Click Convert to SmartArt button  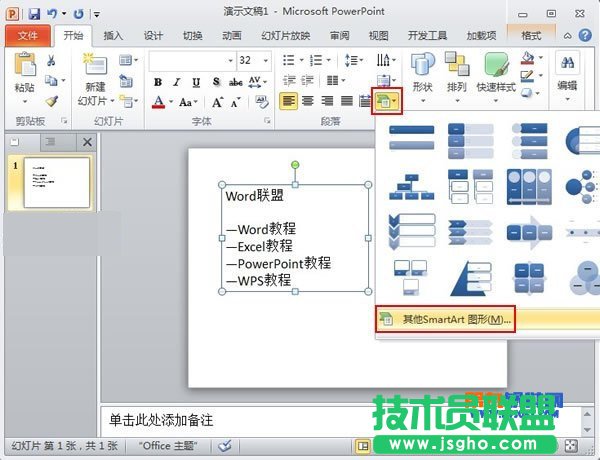tap(387, 101)
